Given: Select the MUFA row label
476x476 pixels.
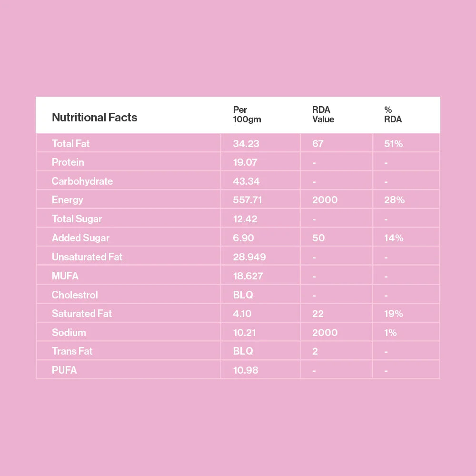Looking at the screenshot, I should coord(65,276).
